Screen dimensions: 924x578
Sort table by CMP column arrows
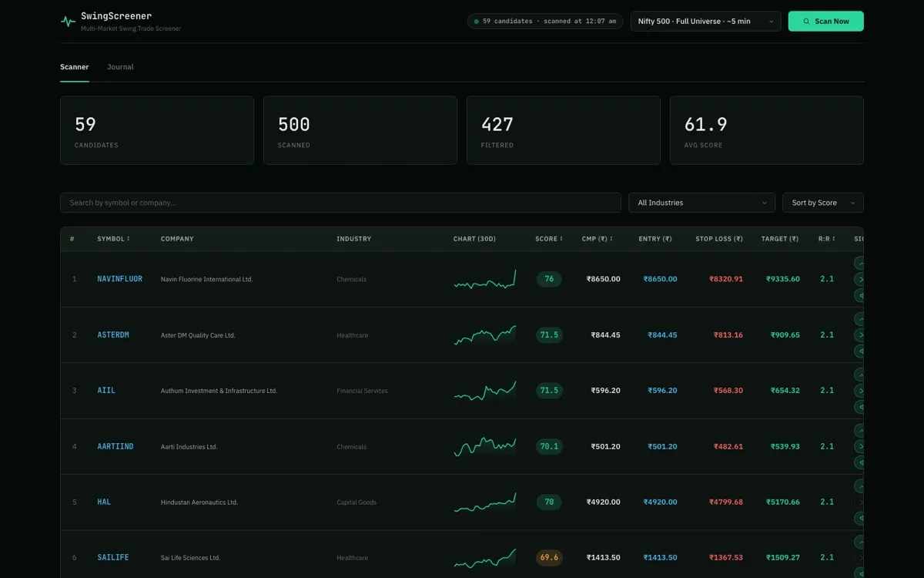tap(611, 239)
